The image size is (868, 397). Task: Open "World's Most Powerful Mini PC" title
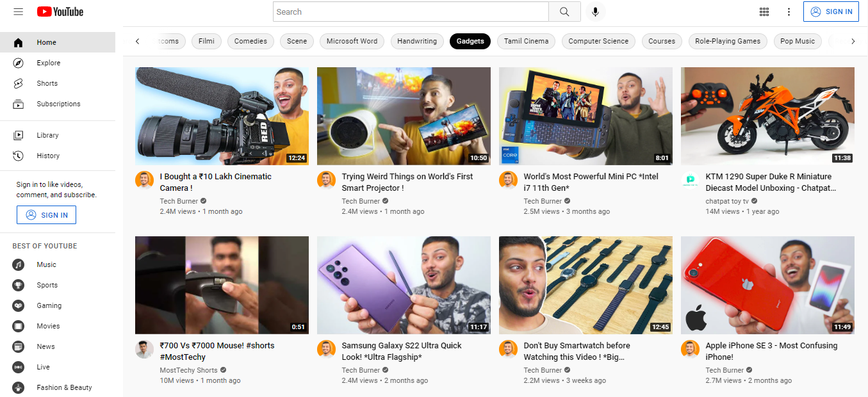(x=591, y=182)
